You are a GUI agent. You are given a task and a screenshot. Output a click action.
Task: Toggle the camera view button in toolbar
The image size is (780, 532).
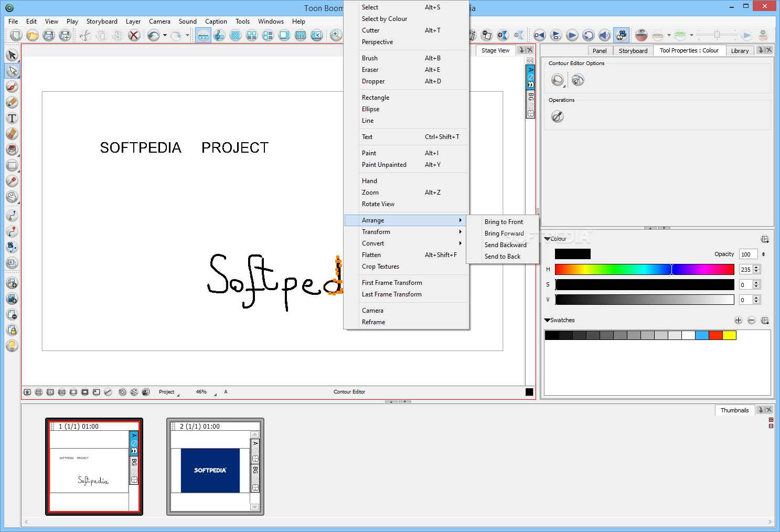click(622, 35)
